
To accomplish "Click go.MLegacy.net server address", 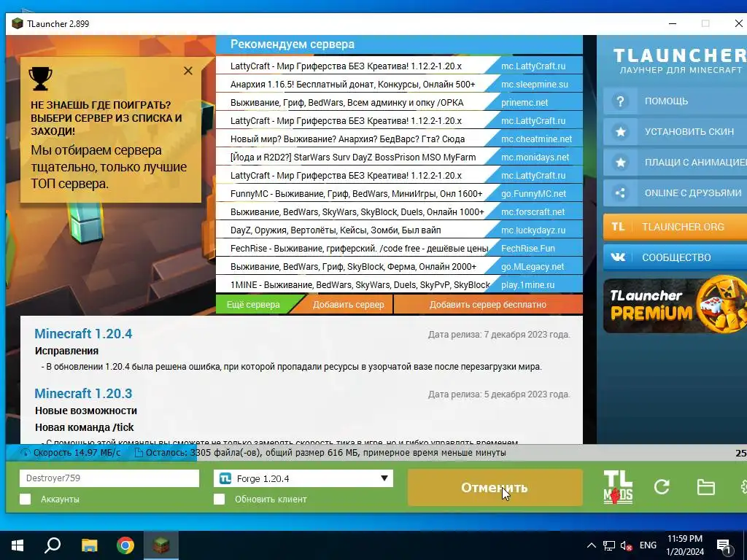I will (x=533, y=267).
